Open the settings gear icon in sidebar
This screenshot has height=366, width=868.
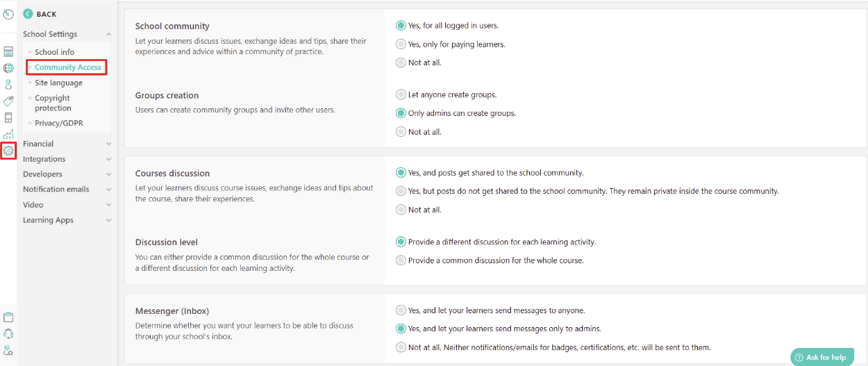point(8,150)
